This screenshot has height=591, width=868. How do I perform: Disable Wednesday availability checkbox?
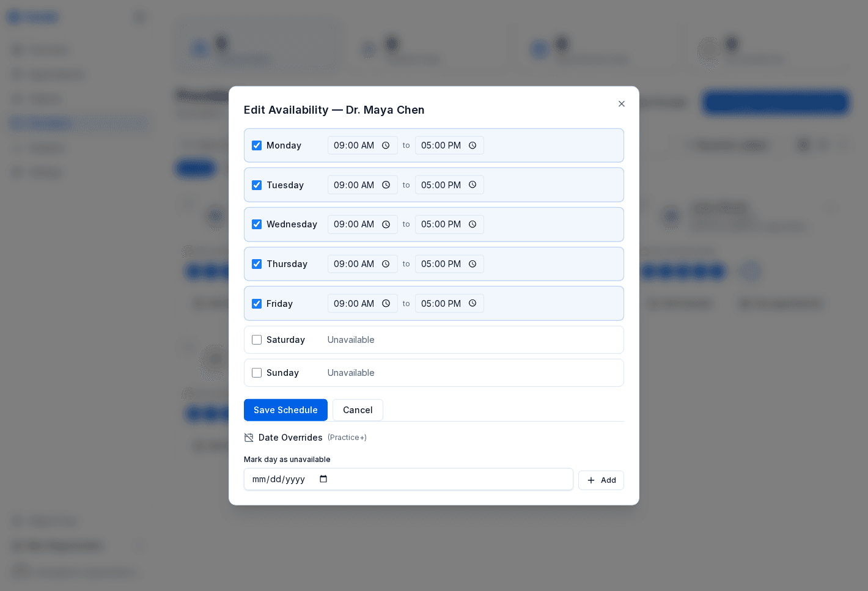pos(257,224)
